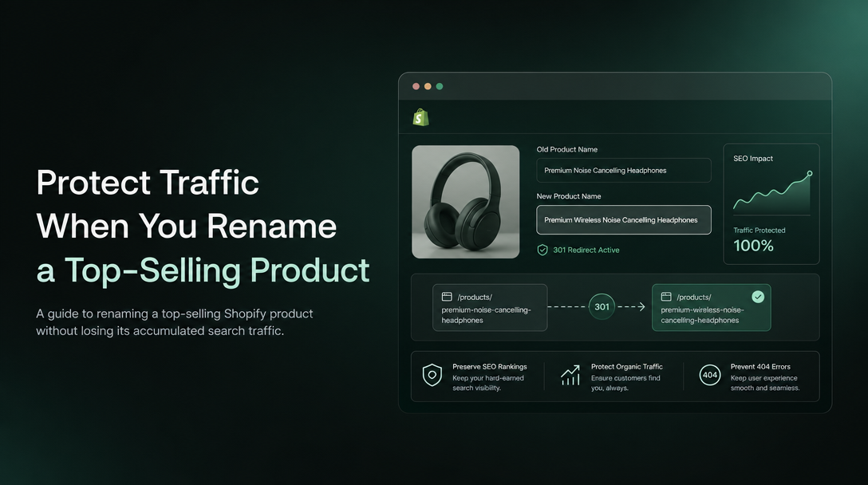Click the 'Preserve SEO Rankings' title
The height and width of the screenshot is (485, 868).
[x=489, y=366]
